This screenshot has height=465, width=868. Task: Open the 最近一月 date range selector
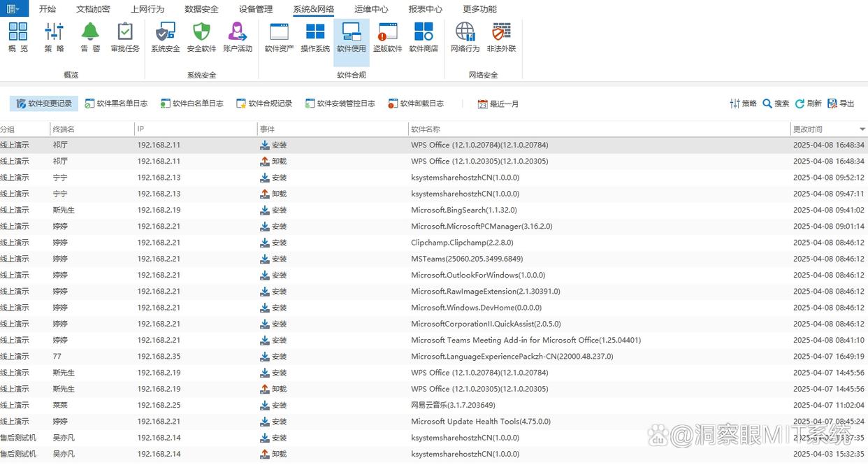[x=498, y=103]
